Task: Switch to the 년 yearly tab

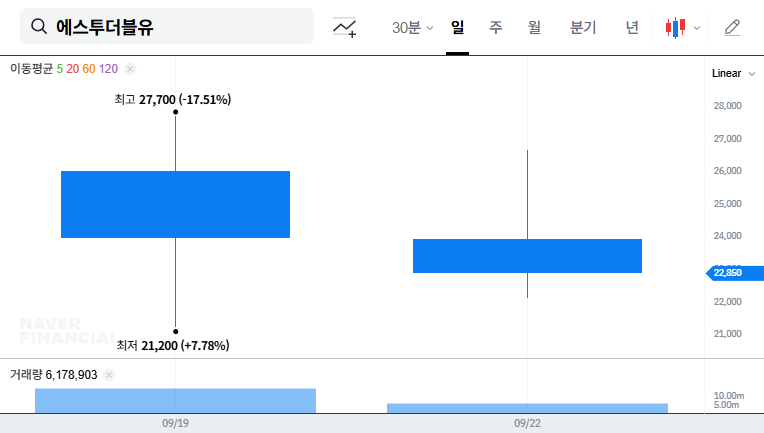Action: click(x=632, y=28)
